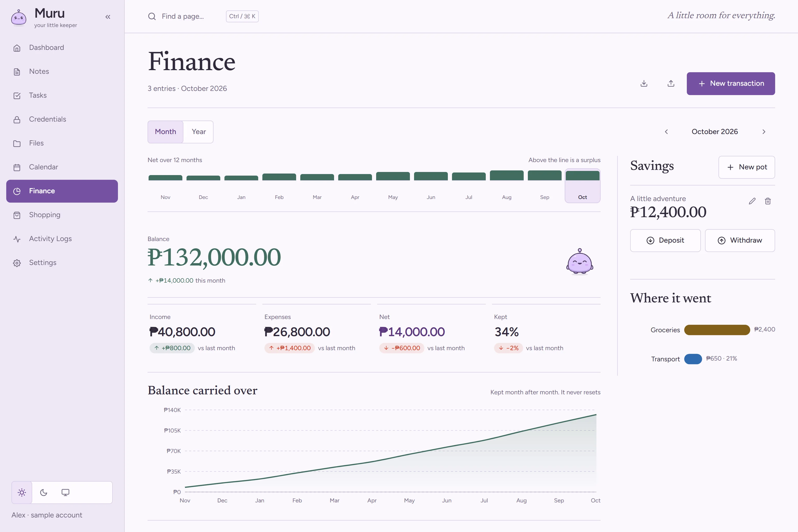Open the Shopping page
798x532 pixels.
click(x=62, y=215)
